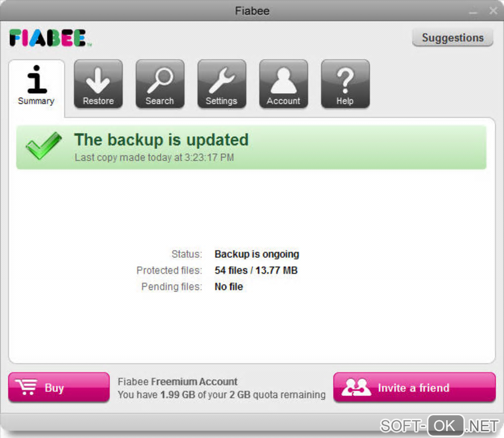Click the two-people friends icon
This screenshot has width=504, height=438.
pyautogui.click(x=356, y=387)
